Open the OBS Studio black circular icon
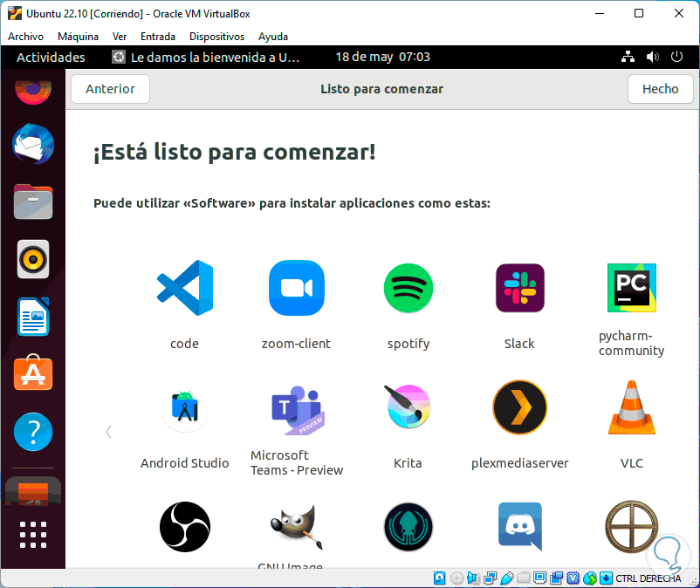 coord(185,527)
